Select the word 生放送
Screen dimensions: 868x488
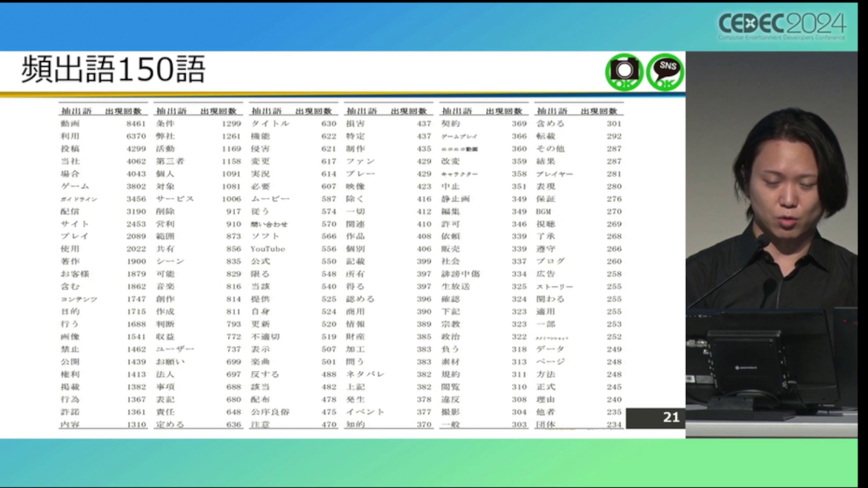click(x=455, y=286)
